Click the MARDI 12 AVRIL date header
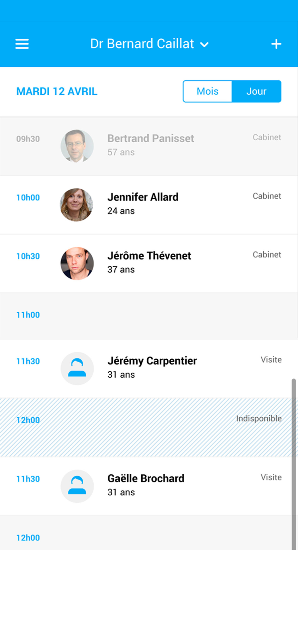Image resolution: width=298 pixels, height=644 pixels. (57, 91)
